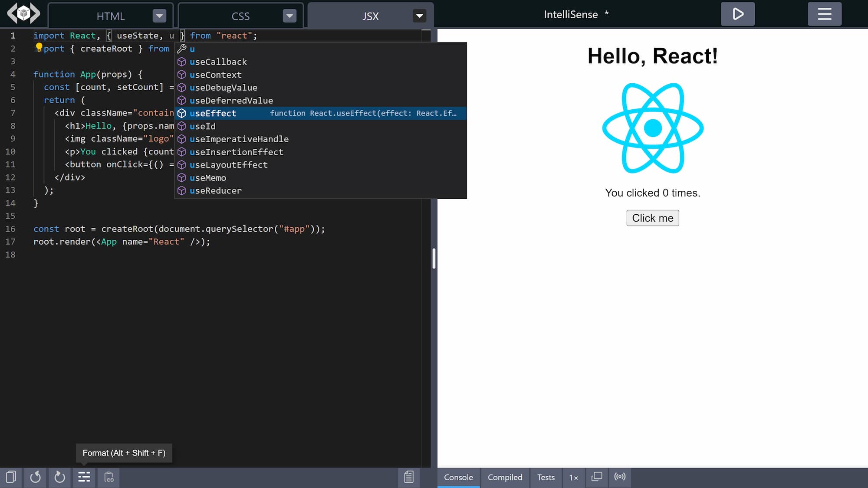This screenshot has width=868, height=488.
Task: Select useEffect from autocomplete list
Action: 213,113
